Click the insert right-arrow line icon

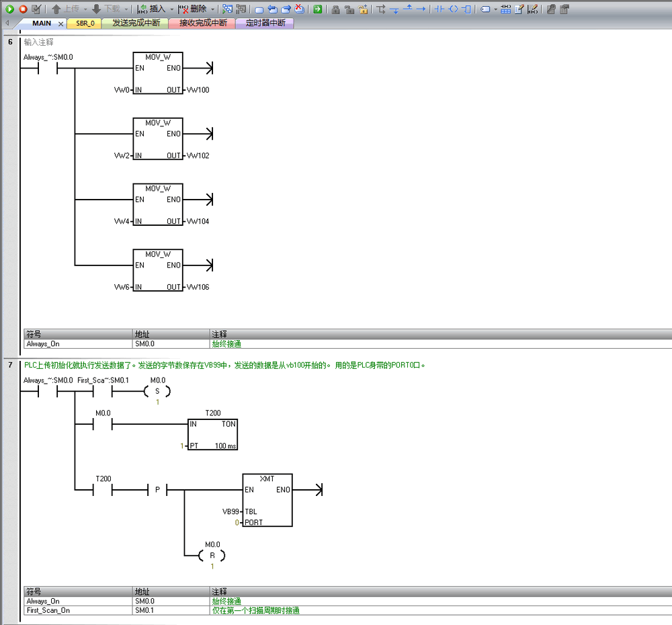421,9
